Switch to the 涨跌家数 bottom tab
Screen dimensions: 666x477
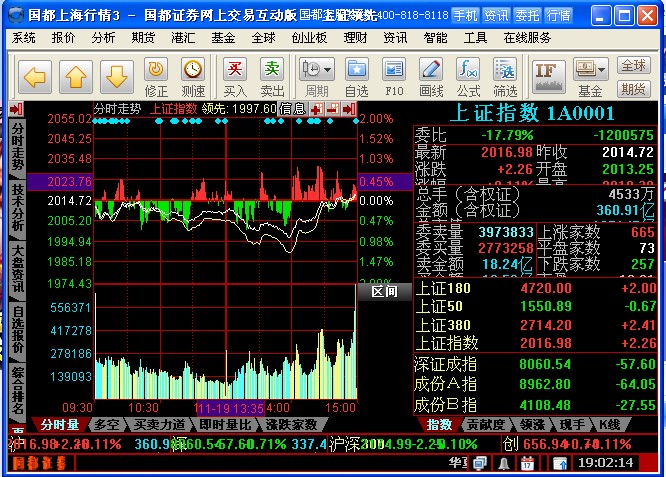coord(291,424)
